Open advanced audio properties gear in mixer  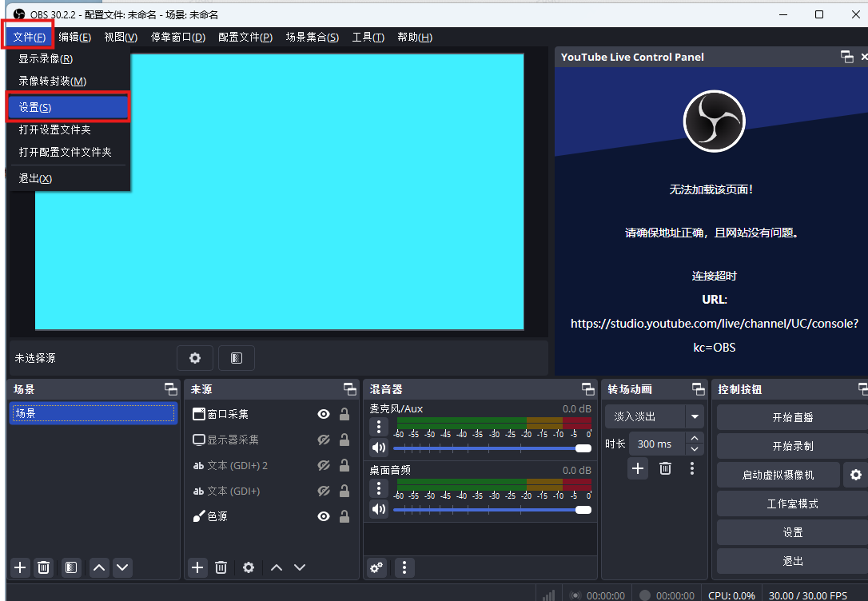pos(376,567)
